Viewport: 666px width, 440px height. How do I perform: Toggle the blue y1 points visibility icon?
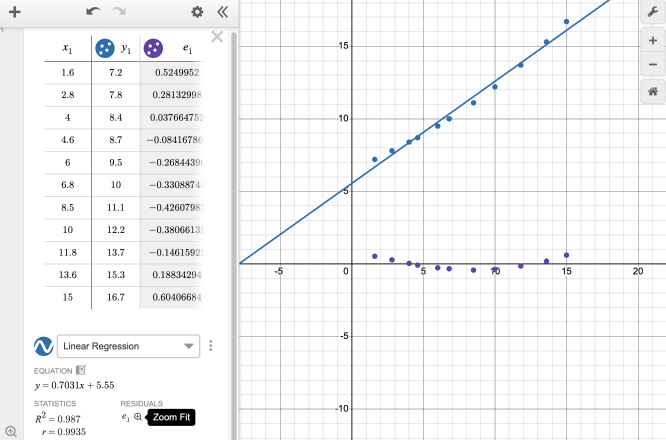104,48
